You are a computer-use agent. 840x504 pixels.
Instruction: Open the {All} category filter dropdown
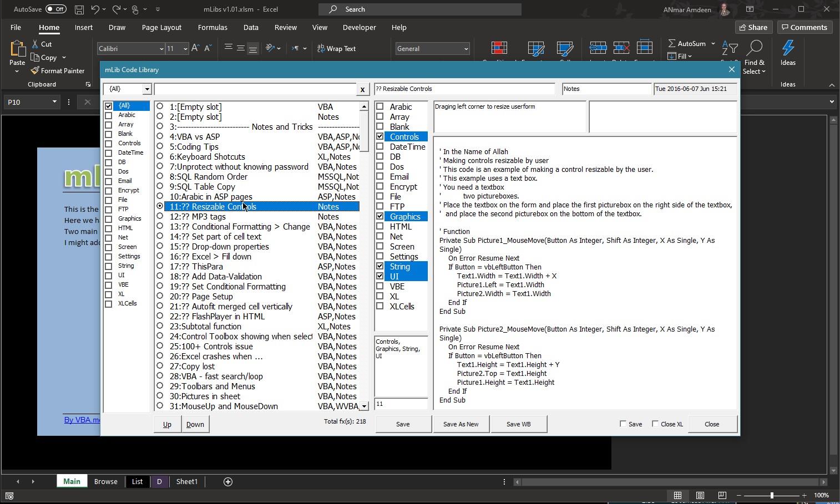click(x=146, y=89)
